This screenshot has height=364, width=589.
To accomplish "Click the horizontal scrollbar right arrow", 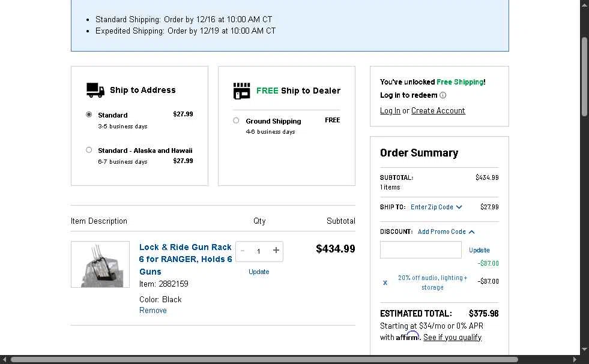I will [575, 359].
